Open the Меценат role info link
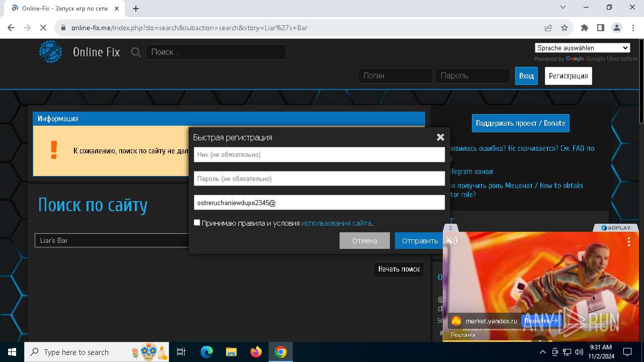The height and width of the screenshot is (362, 644). tap(515, 190)
